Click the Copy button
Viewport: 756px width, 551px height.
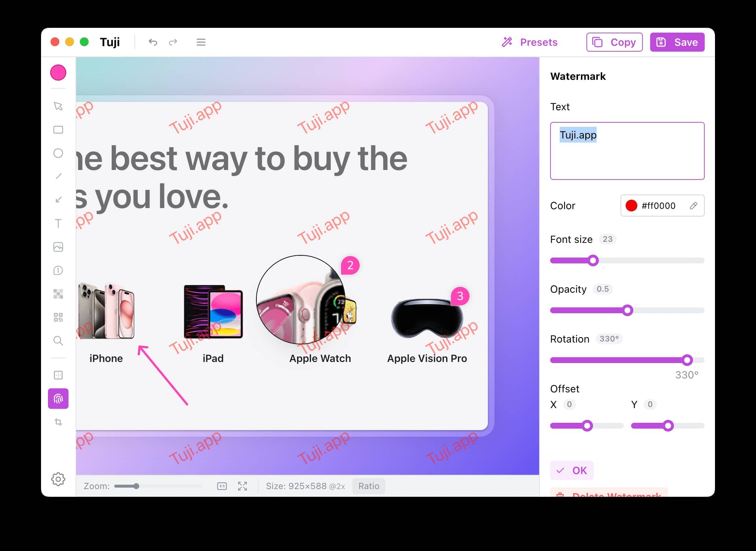[614, 42]
